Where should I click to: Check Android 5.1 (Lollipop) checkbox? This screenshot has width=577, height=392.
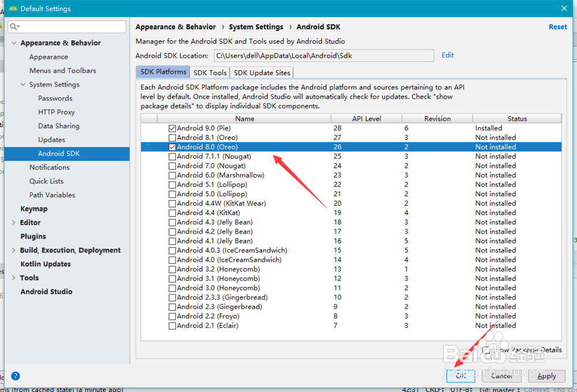tap(172, 184)
